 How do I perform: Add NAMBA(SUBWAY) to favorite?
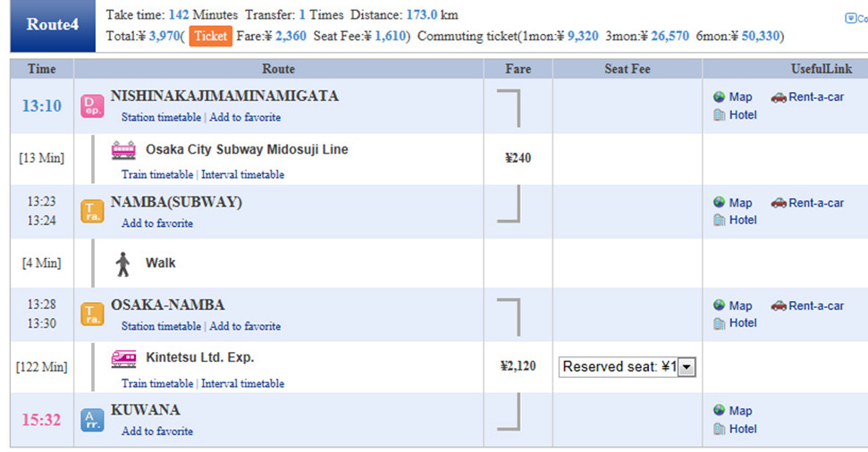[x=157, y=223]
